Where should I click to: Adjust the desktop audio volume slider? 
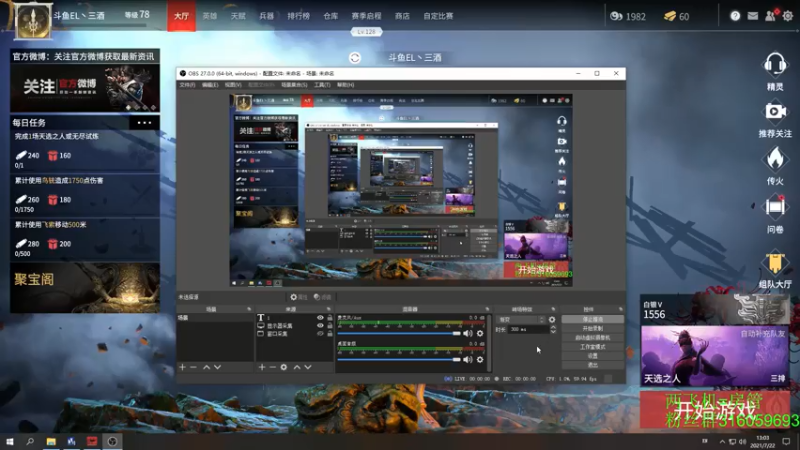(398, 360)
